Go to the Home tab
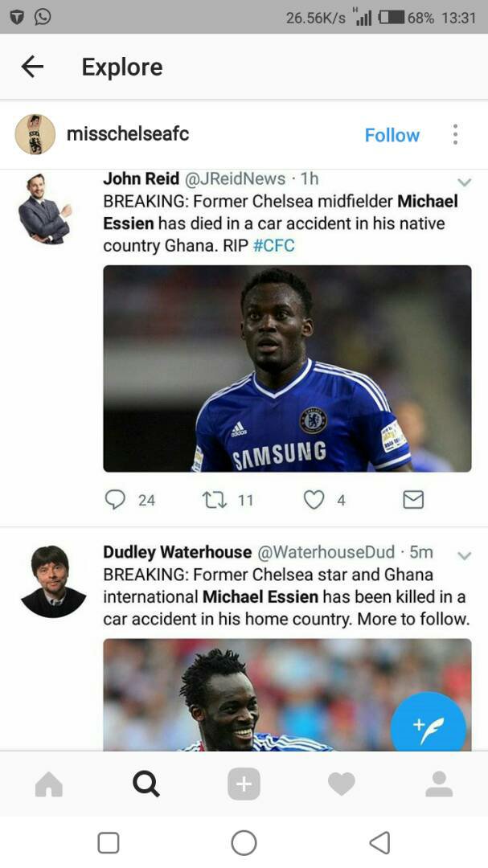 [49, 784]
